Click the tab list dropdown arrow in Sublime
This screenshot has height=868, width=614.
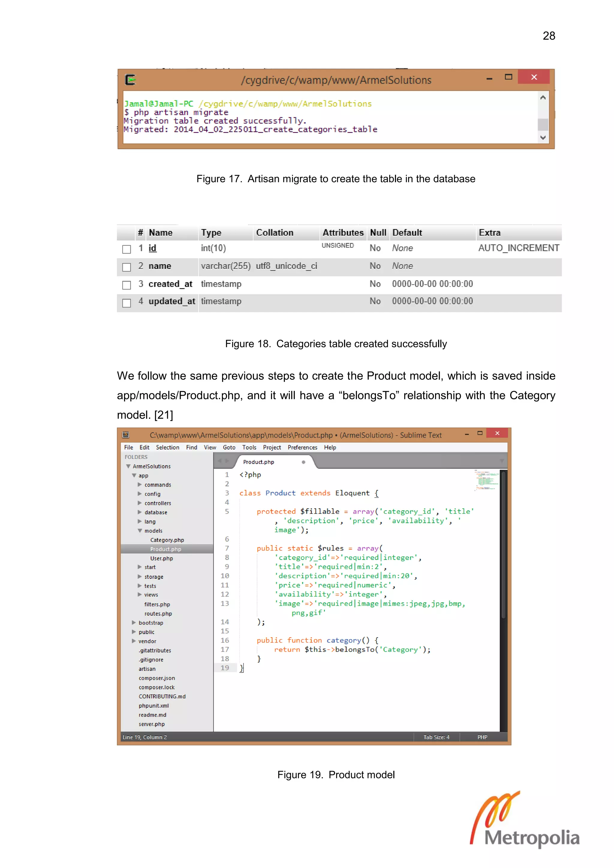[502, 461]
